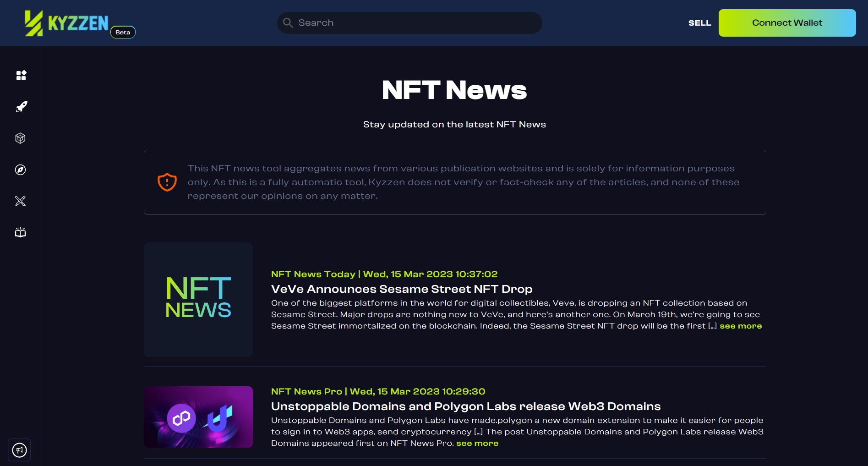
Task: Click see more on Unstoppable Domains article
Action: pos(477,443)
